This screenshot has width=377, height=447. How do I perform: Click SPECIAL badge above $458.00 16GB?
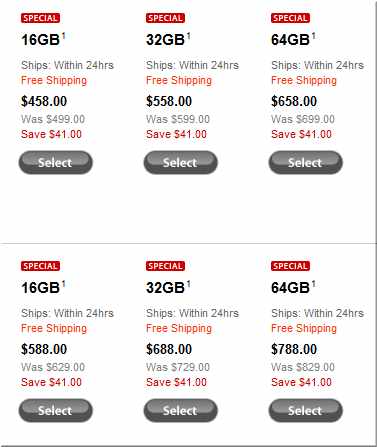(x=40, y=18)
